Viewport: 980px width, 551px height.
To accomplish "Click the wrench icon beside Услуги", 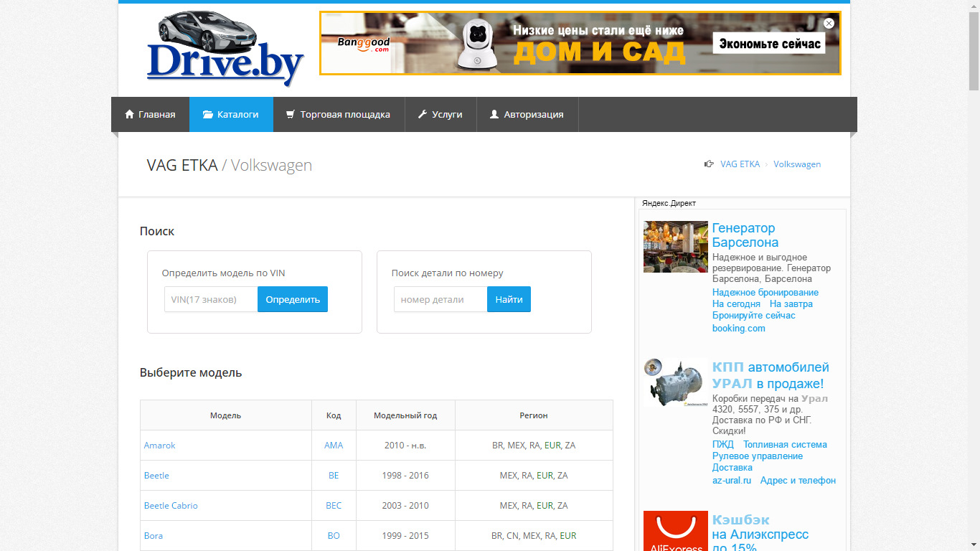I will (423, 114).
